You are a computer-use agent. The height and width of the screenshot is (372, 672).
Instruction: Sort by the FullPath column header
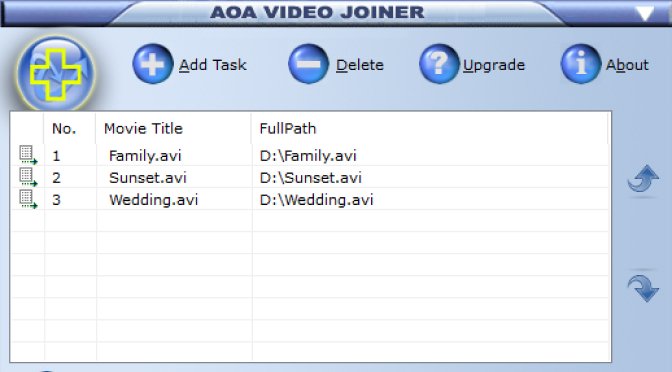coord(288,129)
